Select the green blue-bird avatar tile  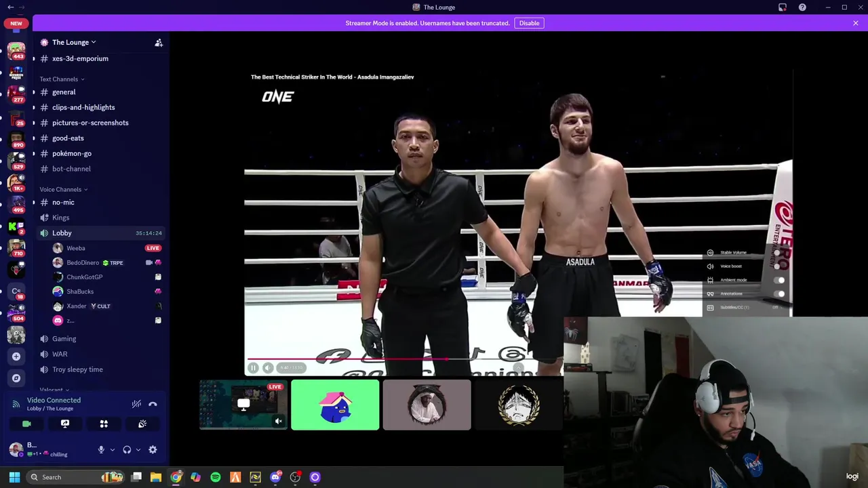click(335, 405)
